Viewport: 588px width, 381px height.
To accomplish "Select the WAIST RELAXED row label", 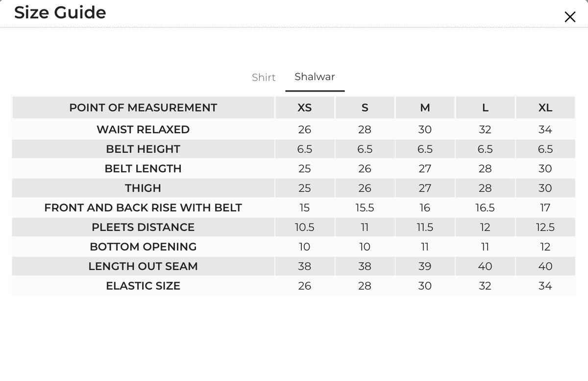I will coord(143,129).
